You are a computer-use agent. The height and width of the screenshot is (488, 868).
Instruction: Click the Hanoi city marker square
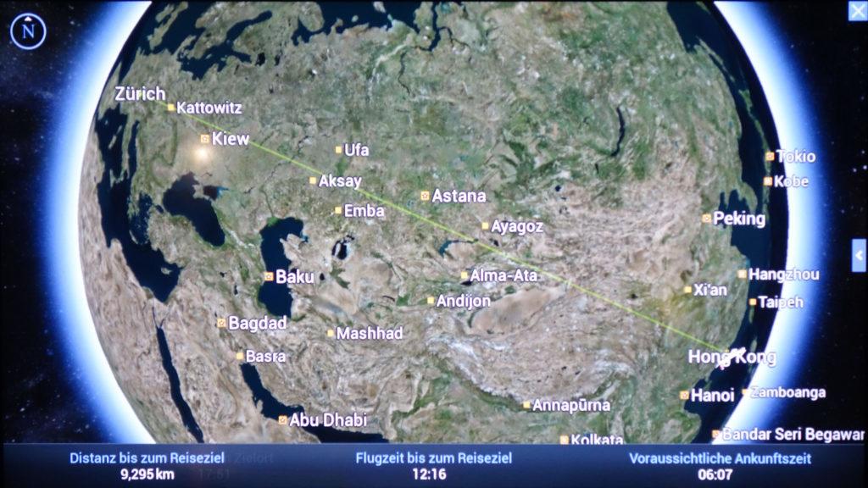click(684, 395)
